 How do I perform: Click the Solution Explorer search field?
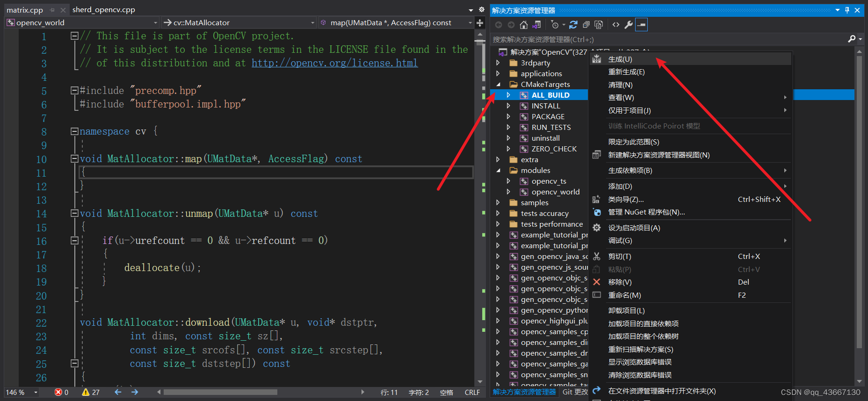pos(669,39)
